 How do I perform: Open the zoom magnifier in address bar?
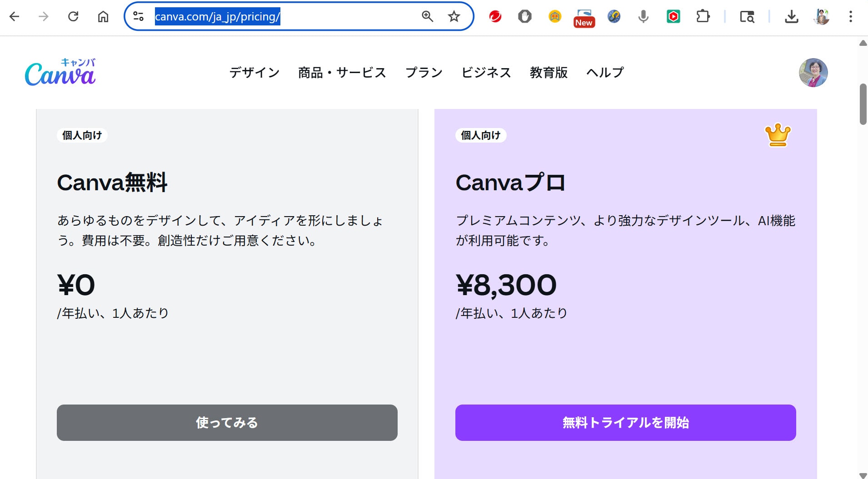tap(427, 17)
